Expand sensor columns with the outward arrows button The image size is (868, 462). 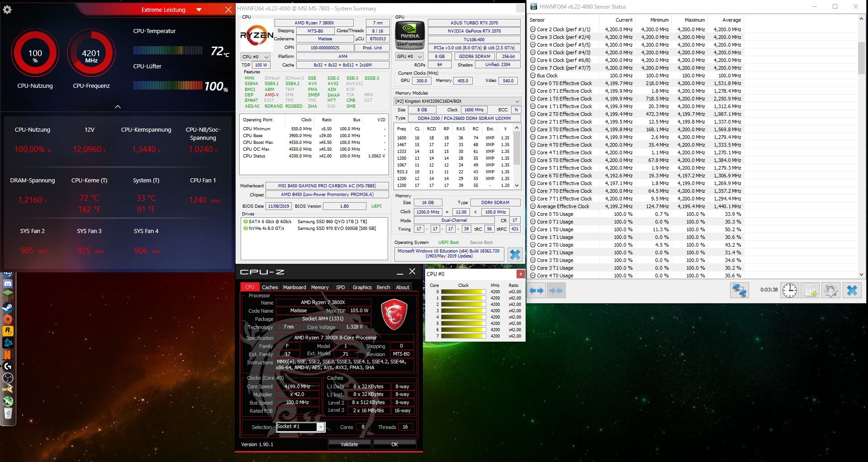pos(536,291)
